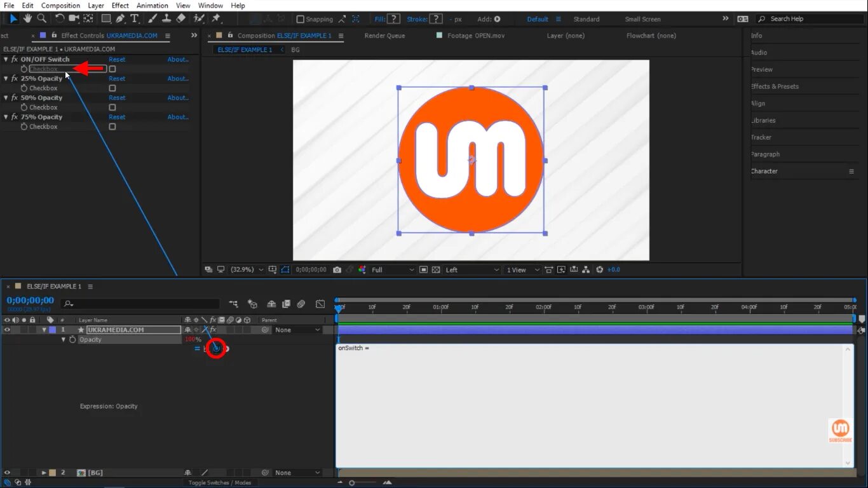868x488 pixels.
Task: Select the Puppet Pin tool
Action: (216, 18)
